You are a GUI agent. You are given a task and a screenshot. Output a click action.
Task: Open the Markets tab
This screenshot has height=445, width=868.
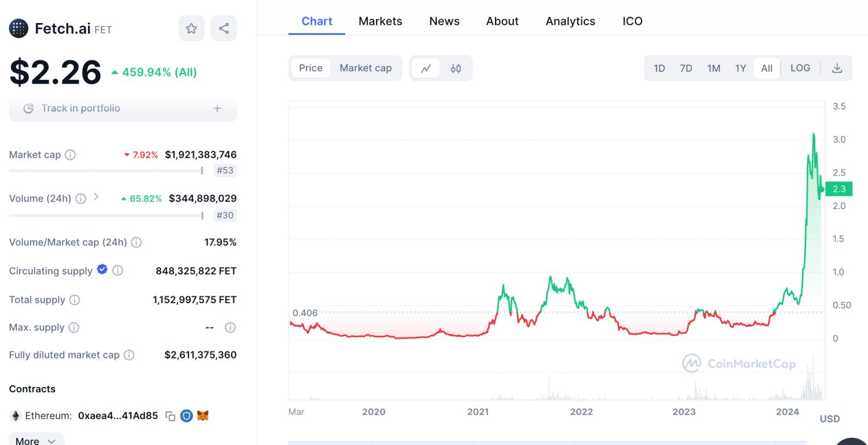tap(380, 21)
